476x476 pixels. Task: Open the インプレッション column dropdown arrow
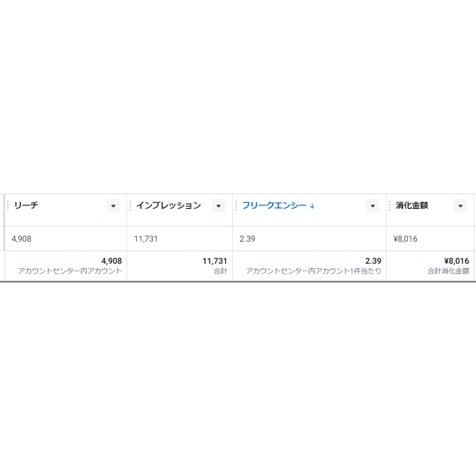pyautogui.click(x=219, y=206)
